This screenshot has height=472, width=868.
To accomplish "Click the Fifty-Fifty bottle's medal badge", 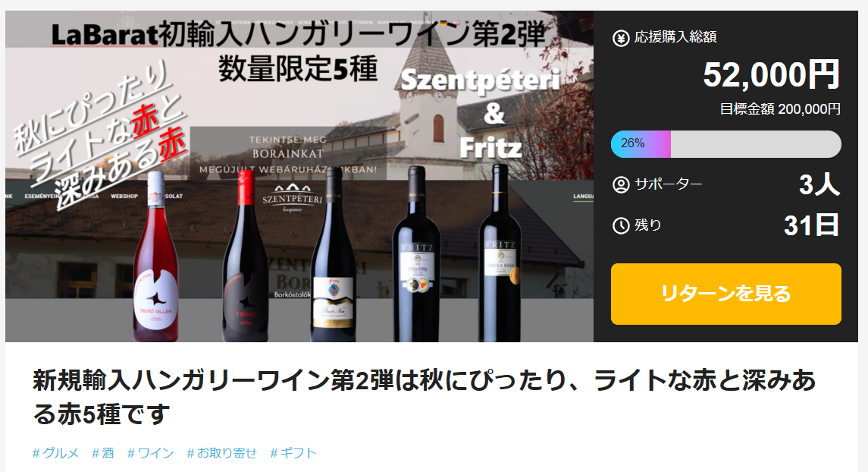I will (x=418, y=285).
